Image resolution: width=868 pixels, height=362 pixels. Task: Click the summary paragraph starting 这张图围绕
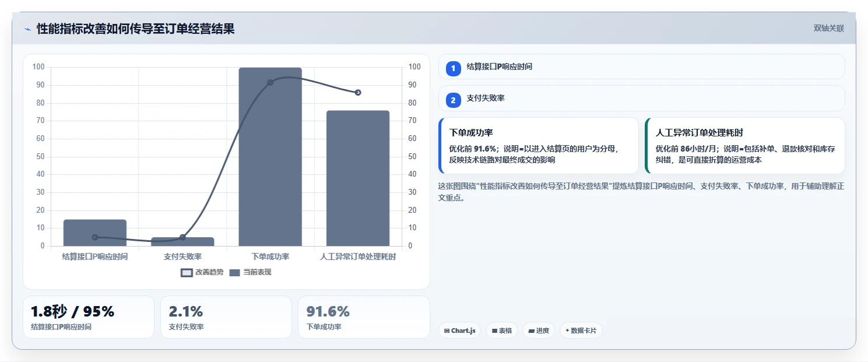641,192
